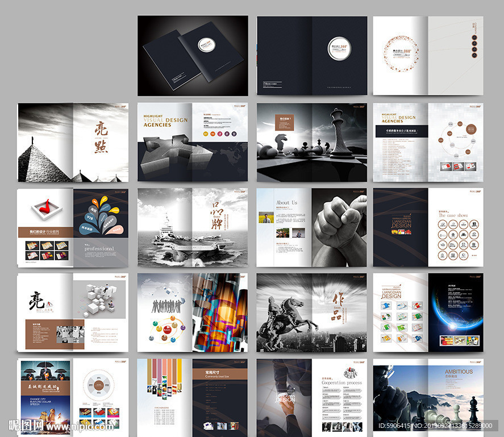The image size is (504, 437).
Task: Click the 'Cooperation process' heading
Action: pyautogui.click(x=341, y=382)
